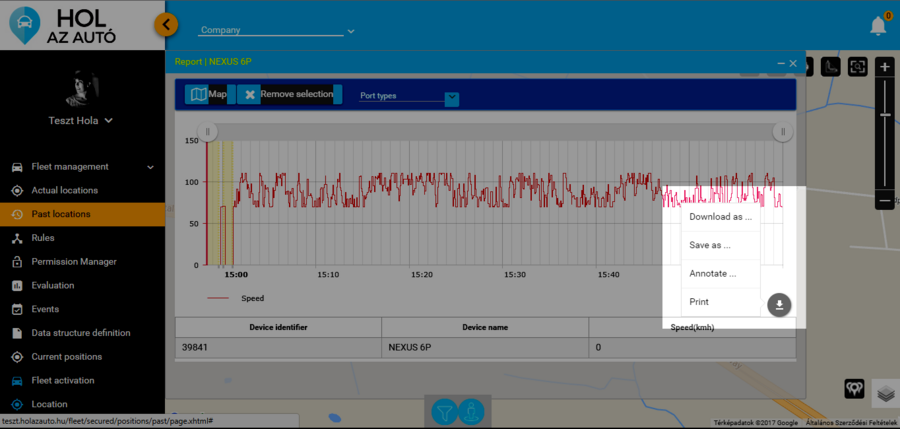Click the chart download export icon
900x429 pixels.
pos(781,305)
